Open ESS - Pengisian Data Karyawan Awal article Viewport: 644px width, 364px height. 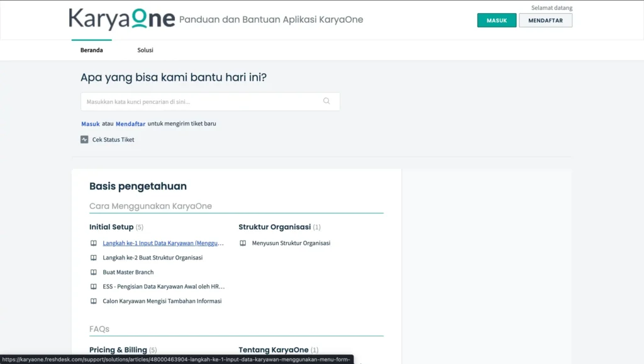[164, 287]
